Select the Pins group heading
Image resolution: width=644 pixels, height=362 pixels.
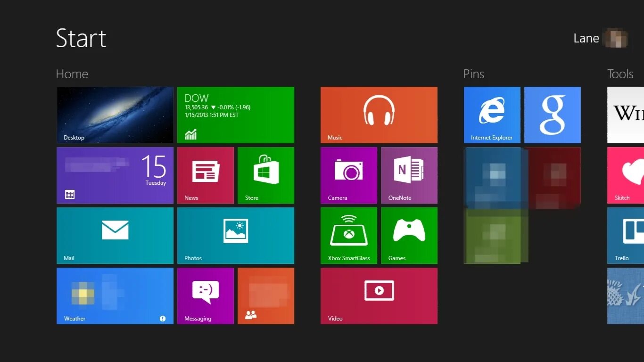point(473,74)
